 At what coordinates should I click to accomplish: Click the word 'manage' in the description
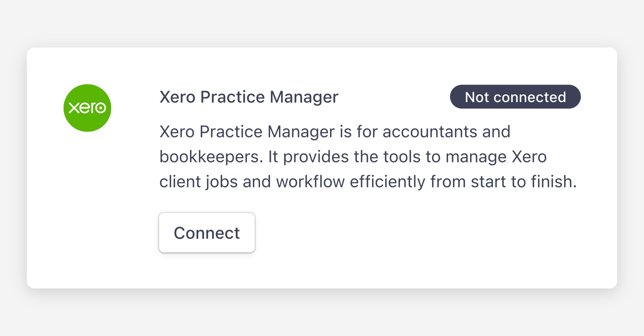[476, 157]
